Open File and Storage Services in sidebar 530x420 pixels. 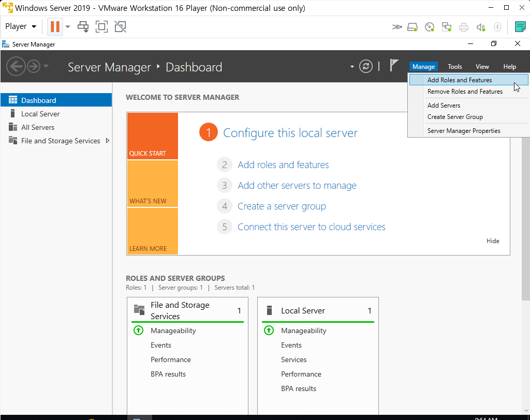coord(56,141)
